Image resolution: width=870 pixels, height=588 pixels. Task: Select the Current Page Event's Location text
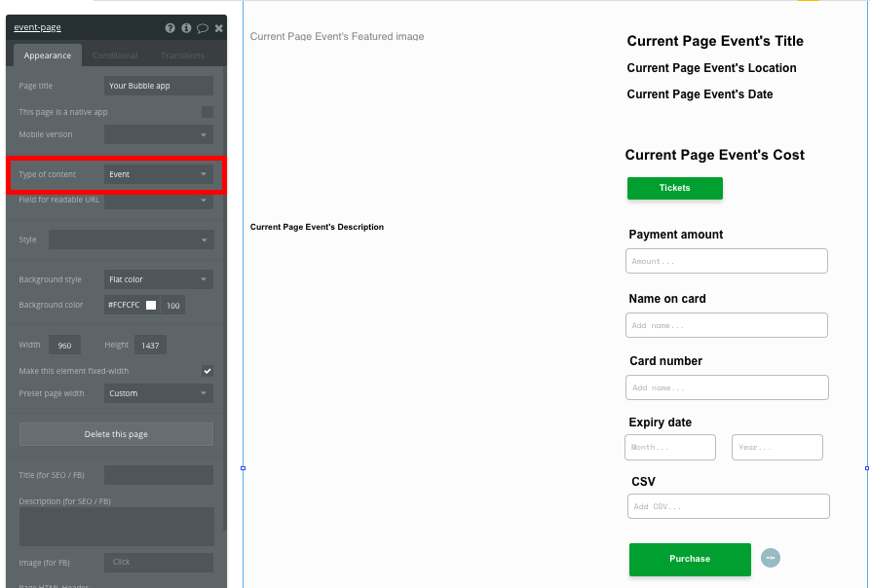pyautogui.click(x=711, y=68)
